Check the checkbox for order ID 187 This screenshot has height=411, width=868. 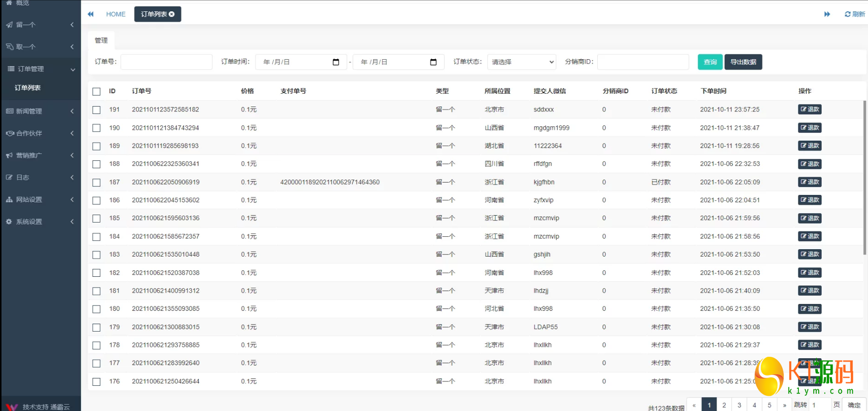97,183
